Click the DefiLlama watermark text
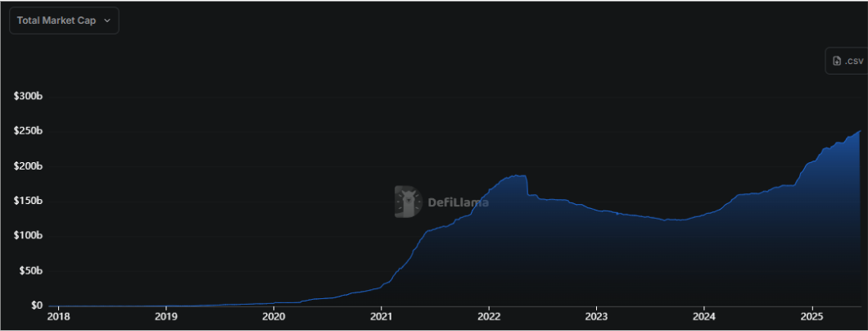This screenshot has height=331, width=868. coord(458,202)
